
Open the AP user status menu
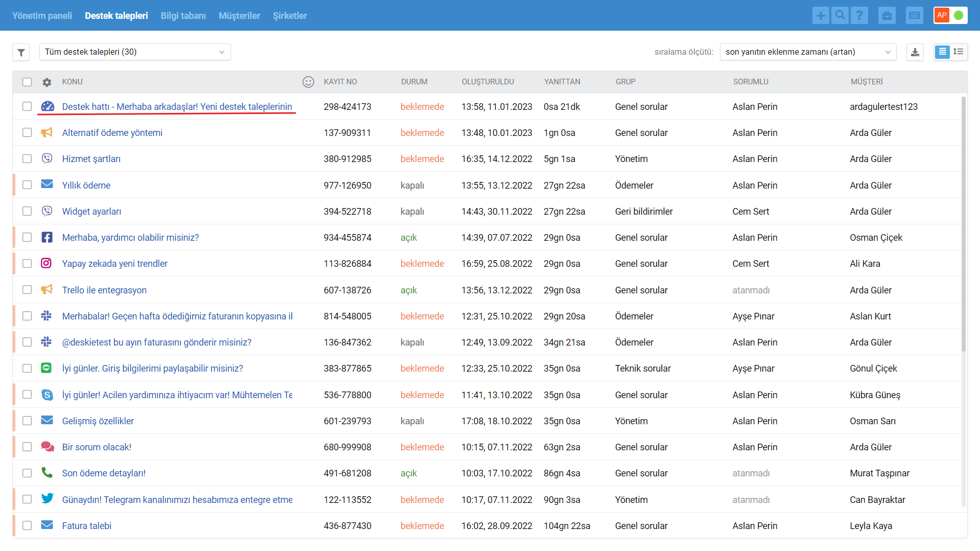click(950, 15)
